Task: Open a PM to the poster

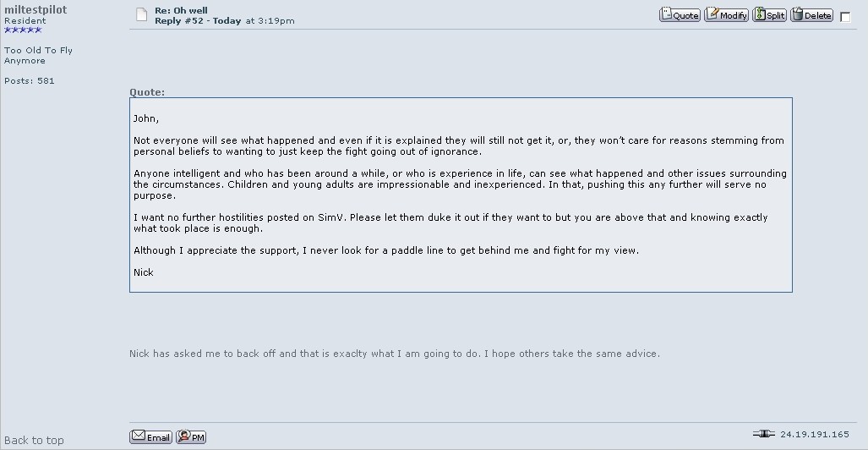Action: (191, 436)
